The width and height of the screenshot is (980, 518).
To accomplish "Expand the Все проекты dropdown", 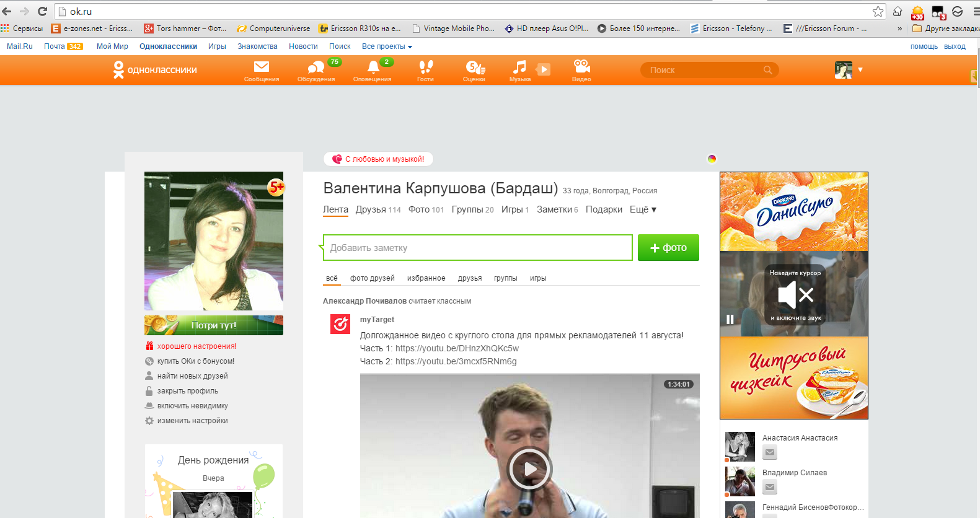I will [387, 46].
